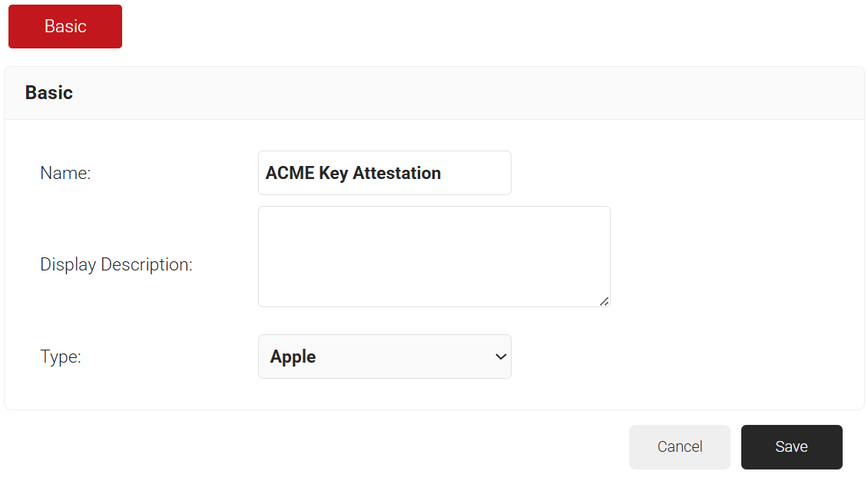Image resolution: width=868 pixels, height=481 pixels.
Task: Expand the attestation Type combo box
Action: [385, 357]
